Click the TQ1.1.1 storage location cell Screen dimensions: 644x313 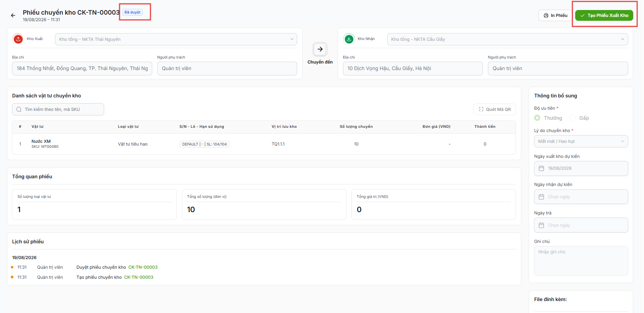(278, 144)
